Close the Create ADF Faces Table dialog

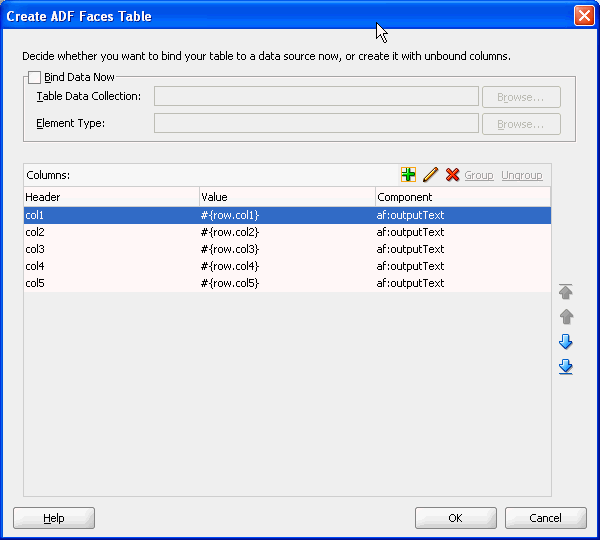pyautogui.click(x=584, y=16)
